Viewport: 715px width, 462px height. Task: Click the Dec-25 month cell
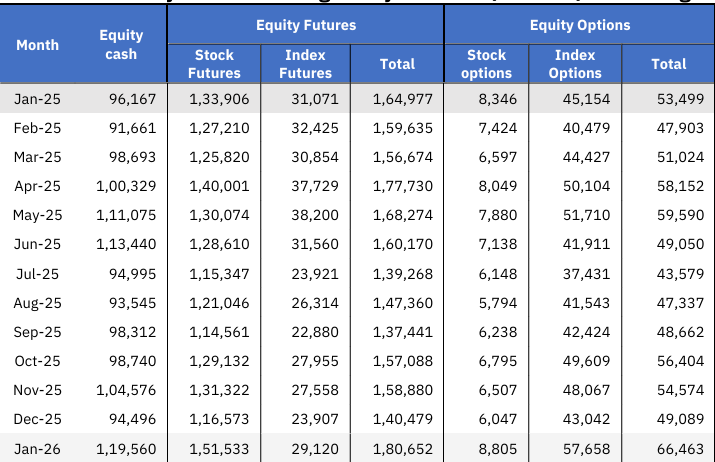tap(37, 419)
